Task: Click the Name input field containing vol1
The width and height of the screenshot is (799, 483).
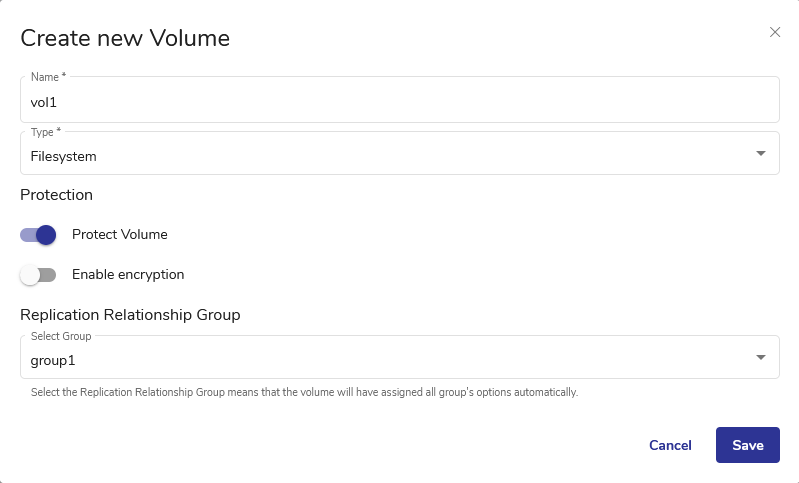Action: pos(399,102)
